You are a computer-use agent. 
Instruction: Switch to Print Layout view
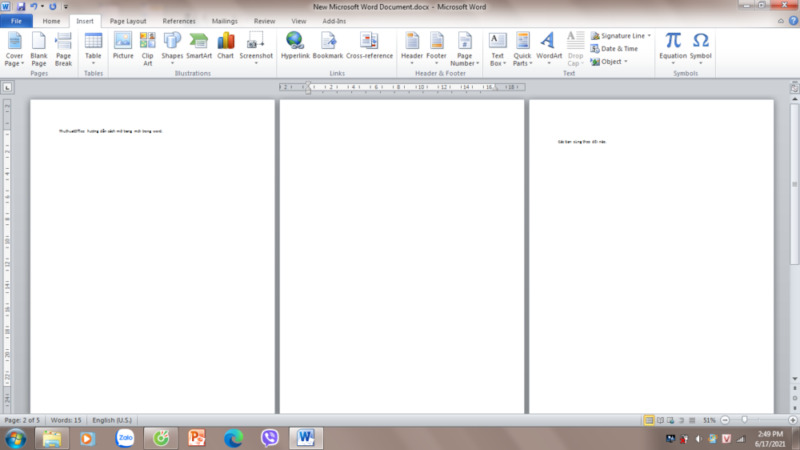point(649,420)
